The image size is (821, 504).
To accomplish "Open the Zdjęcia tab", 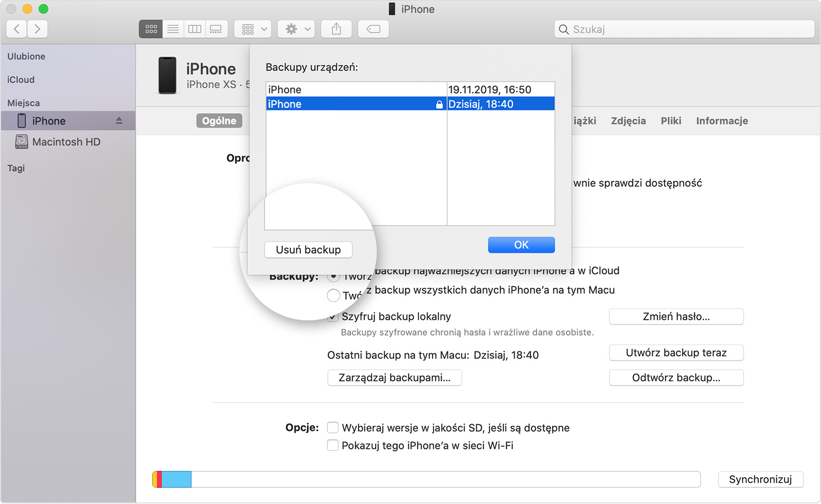I will tap(628, 120).
